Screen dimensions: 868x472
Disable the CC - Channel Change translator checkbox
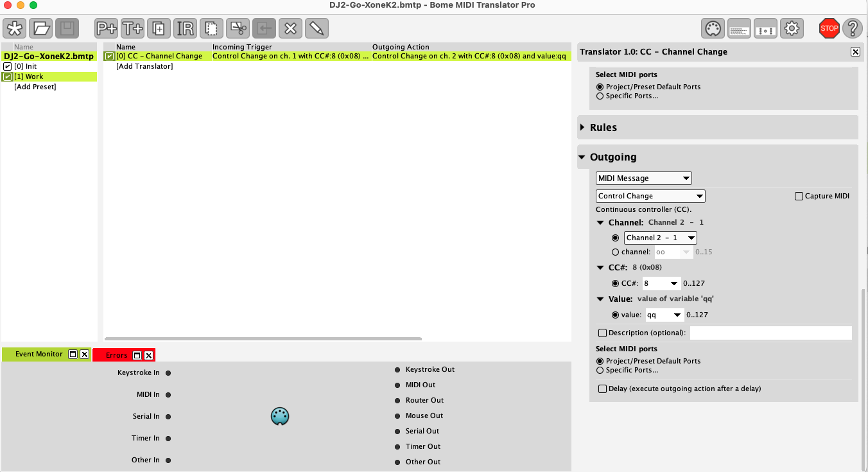pos(110,56)
